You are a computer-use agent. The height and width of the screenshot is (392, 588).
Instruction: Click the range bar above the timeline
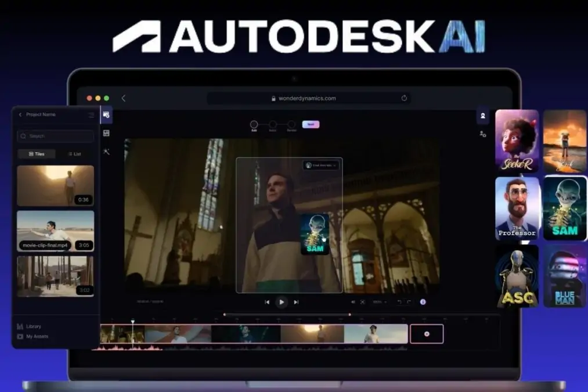pos(287,314)
